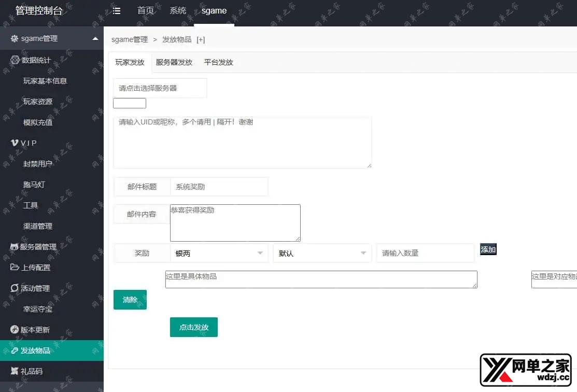
Task: Click the [+] link in the breadcrumb
Action: [201, 40]
